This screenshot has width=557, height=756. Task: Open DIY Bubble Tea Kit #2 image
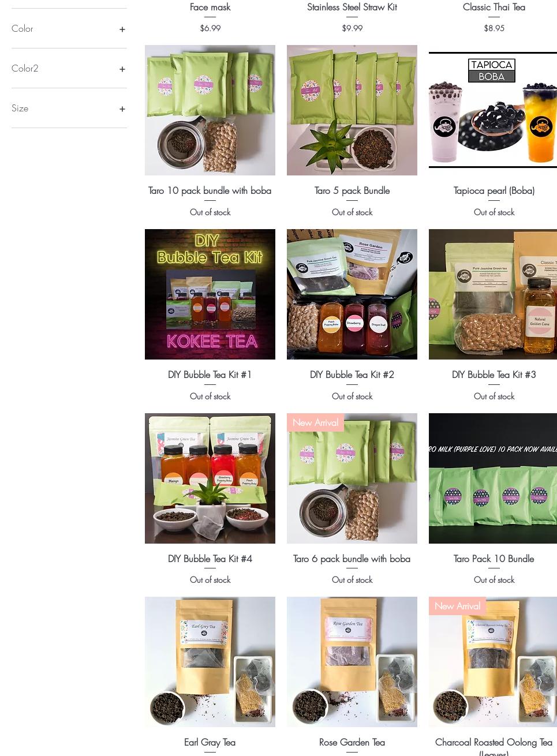click(x=352, y=294)
